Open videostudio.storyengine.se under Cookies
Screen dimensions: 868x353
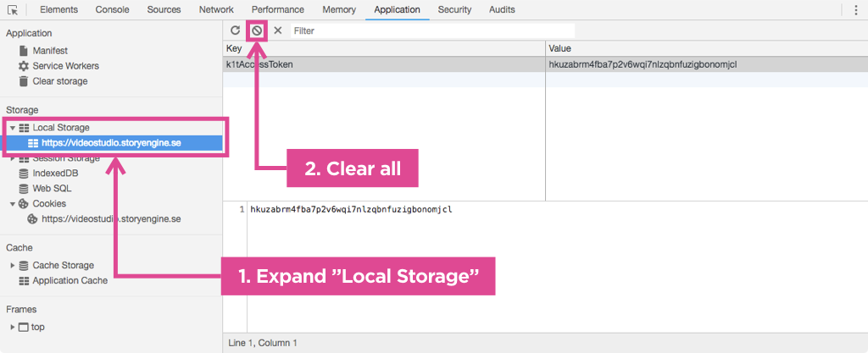(x=110, y=219)
